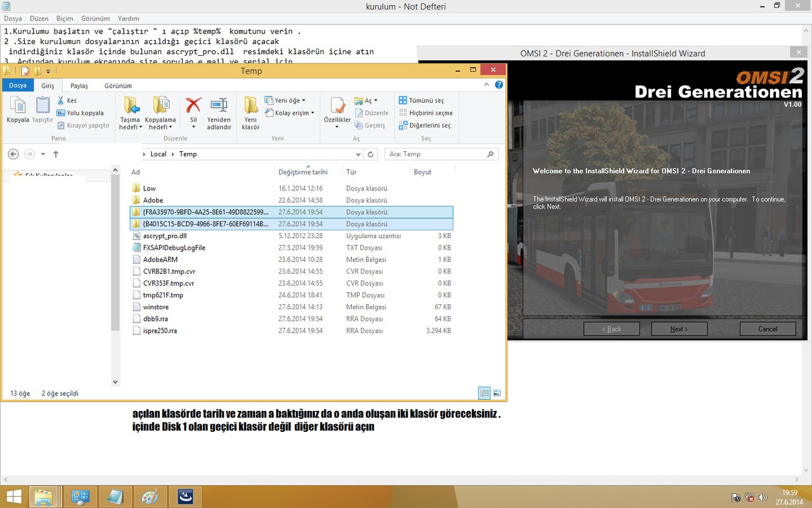812x508 pixels.
Task: Select the {F8A35970-9BFD-4A25... folder
Action: (291, 212)
